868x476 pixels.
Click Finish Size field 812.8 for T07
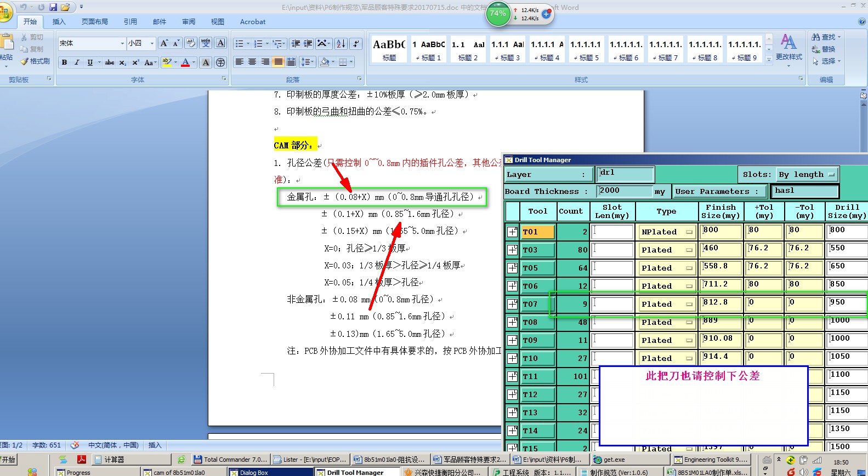pyautogui.click(x=721, y=304)
